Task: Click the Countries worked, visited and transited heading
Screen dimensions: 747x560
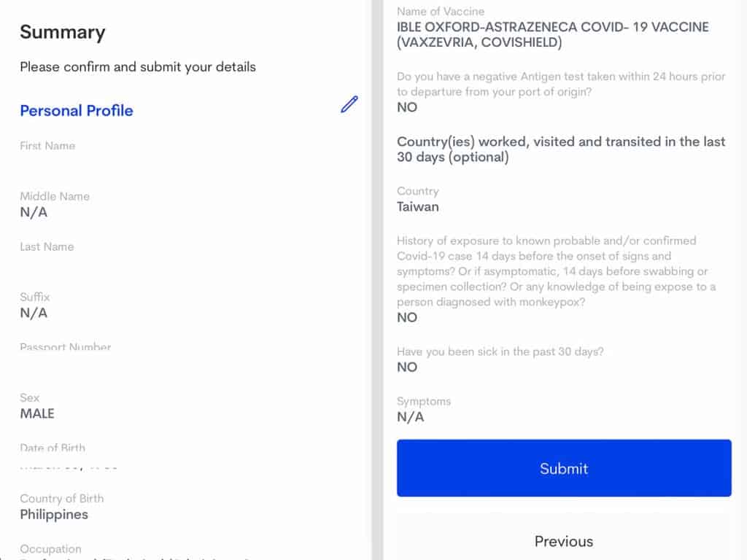Action: tap(561, 149)
